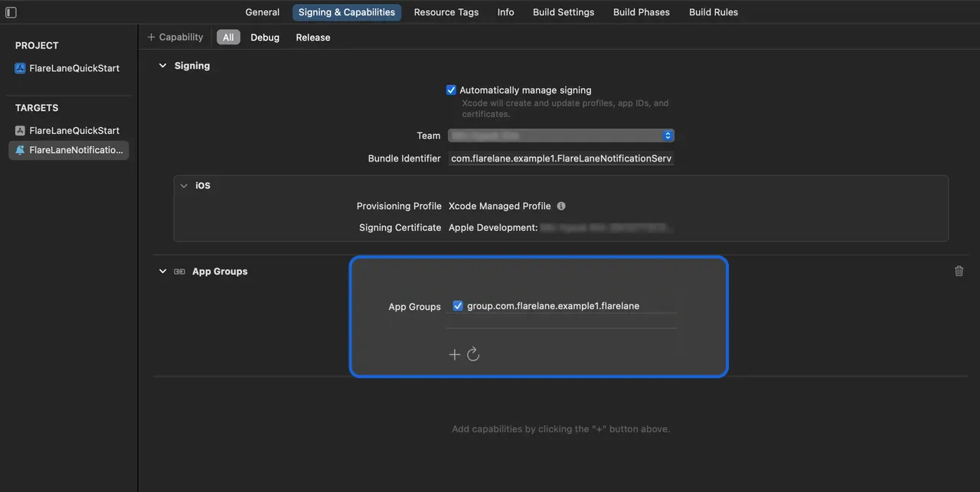Click the notification service extension bell icon
Viewport: 980px width, 492px height.
click(x=20, y=150)
